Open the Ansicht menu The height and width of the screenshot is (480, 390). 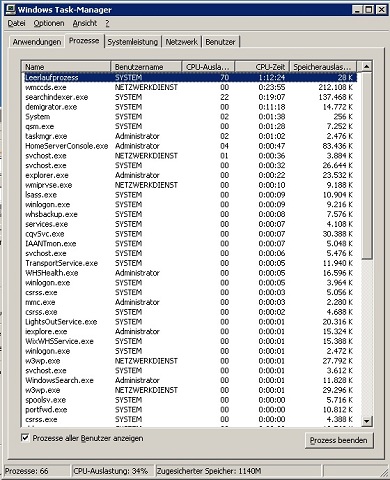85,23
